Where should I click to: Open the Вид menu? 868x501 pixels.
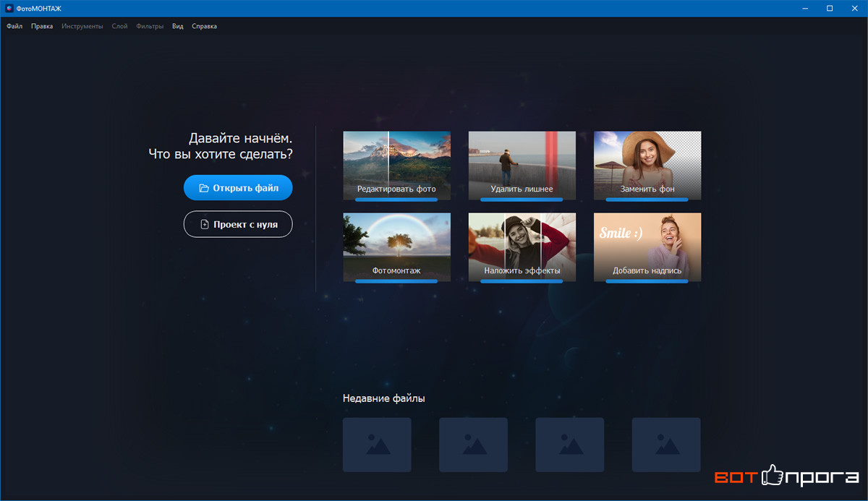178,26
